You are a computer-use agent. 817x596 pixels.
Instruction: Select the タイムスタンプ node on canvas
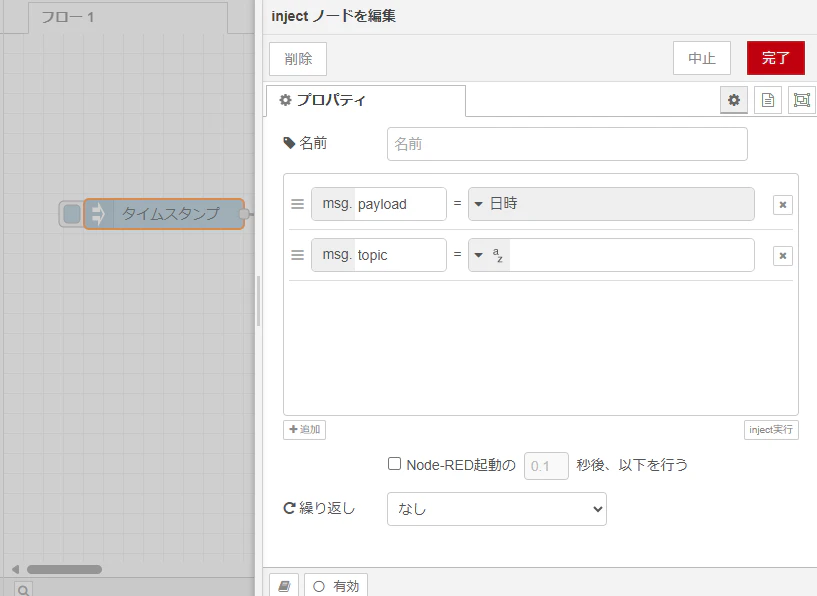[164, 214]
